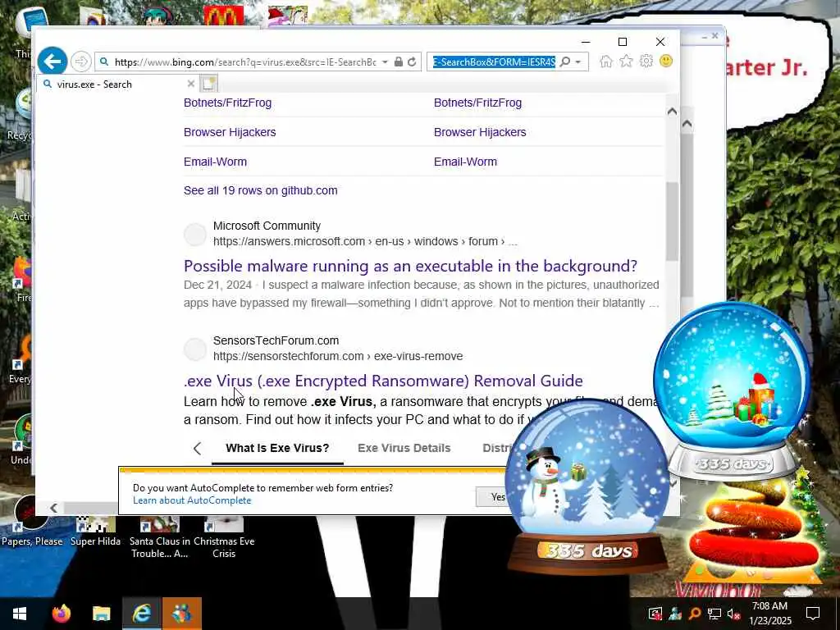The width and height of the screenshot is (840, 630).
Task: Open the Christmas Eve Crisis shortcut
Action: tap(224, 537)
